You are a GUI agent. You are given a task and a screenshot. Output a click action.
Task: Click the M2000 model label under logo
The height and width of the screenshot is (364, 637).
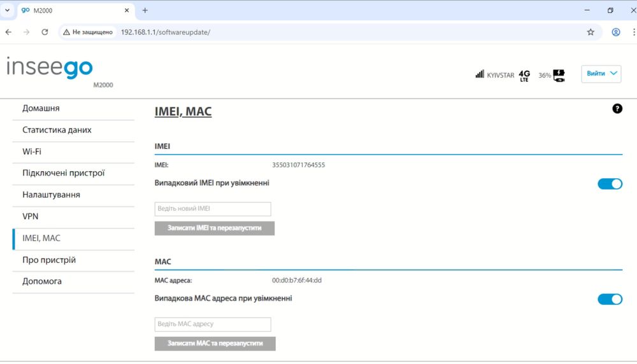pos(103,85)
